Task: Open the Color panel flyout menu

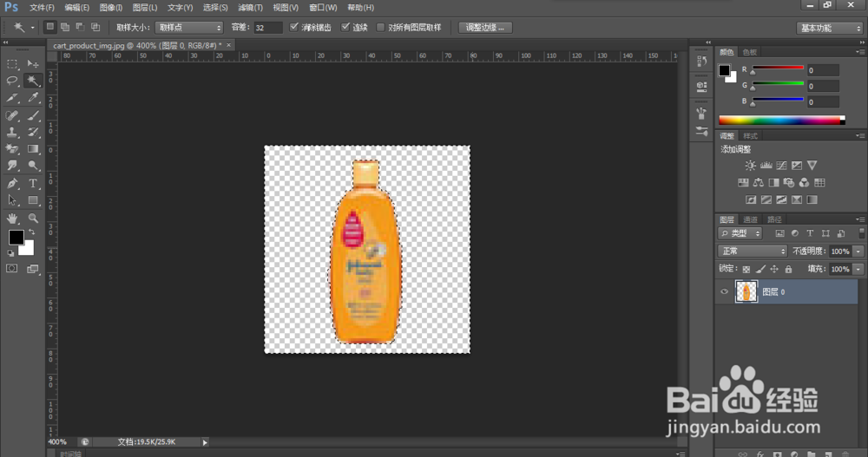Action: click(x=859, y=52)
